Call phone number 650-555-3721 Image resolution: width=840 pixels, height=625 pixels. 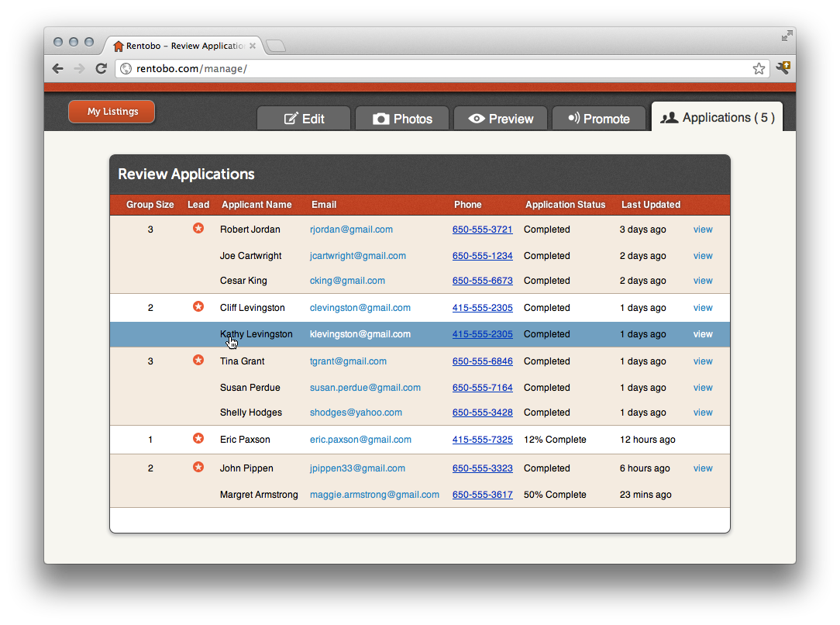pos(482,230)
